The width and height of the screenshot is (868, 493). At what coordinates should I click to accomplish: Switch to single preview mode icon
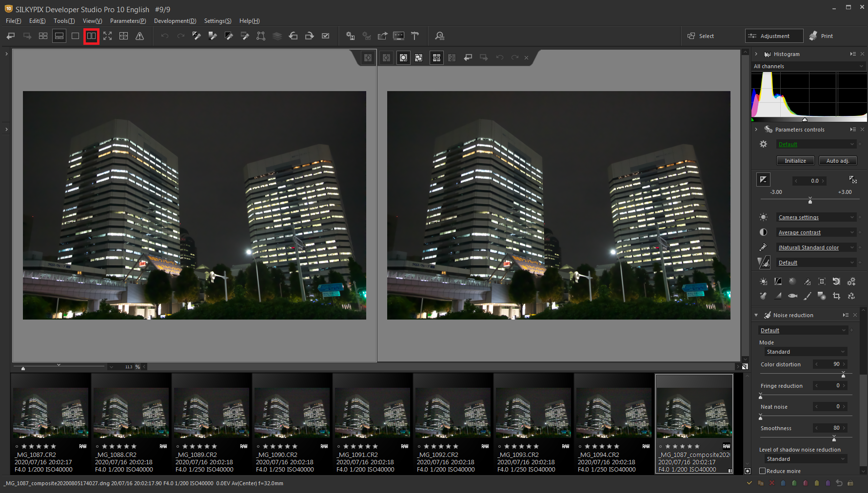tap(75, 36)
